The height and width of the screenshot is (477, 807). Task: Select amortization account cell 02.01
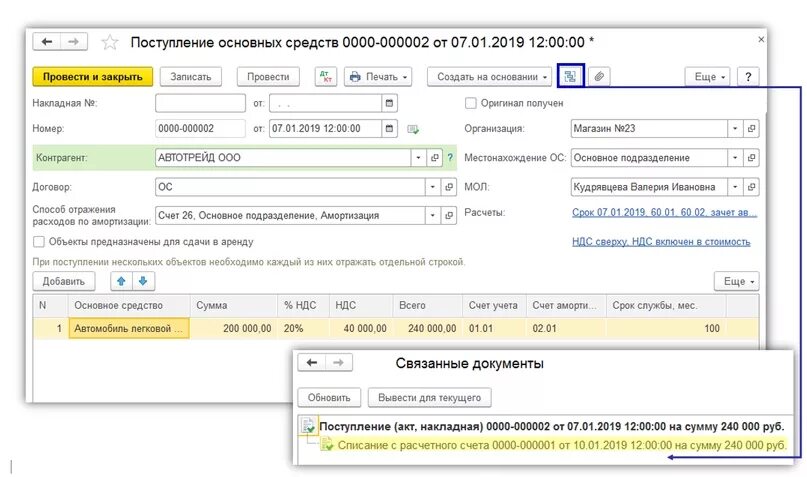click(x=566, y=328)
